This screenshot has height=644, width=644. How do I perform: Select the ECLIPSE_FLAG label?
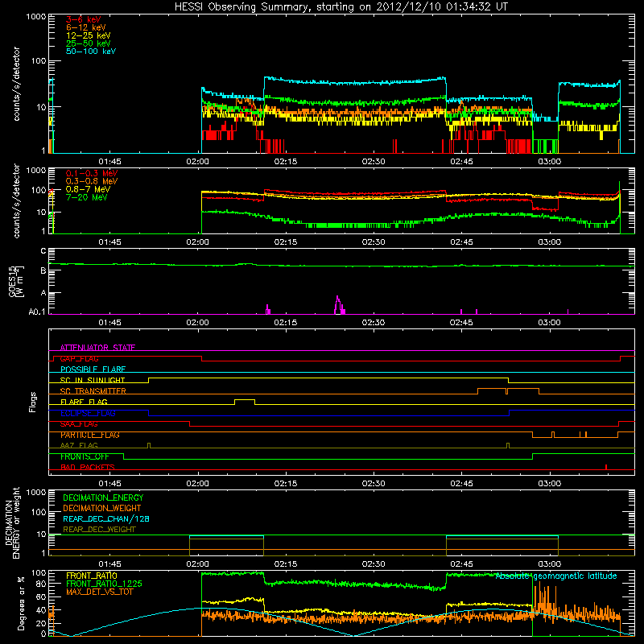click(x=88, y=413)
